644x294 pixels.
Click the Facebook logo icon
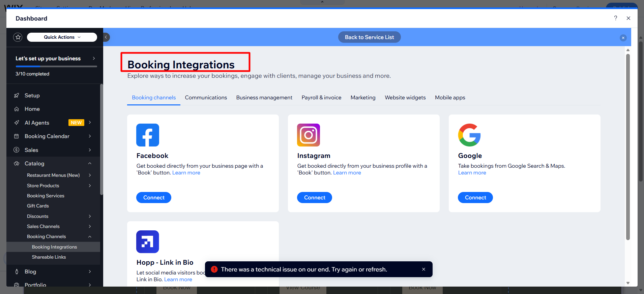pos(148,135)
